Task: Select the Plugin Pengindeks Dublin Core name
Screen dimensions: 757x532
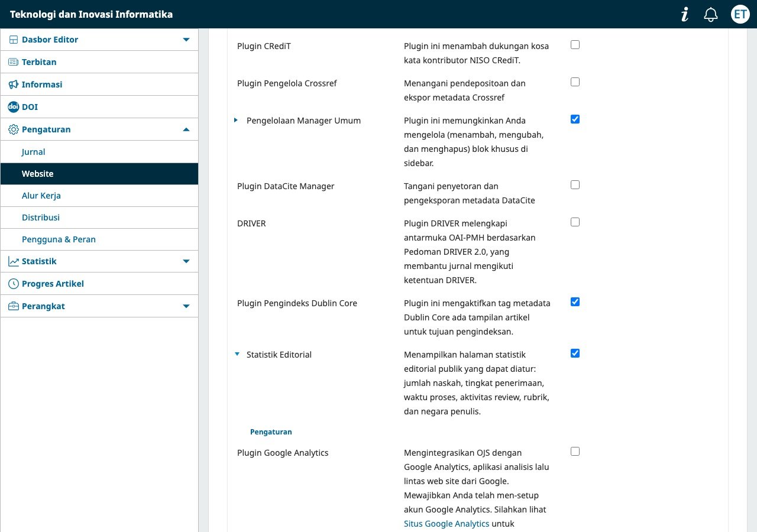Action: coord(297,303)
